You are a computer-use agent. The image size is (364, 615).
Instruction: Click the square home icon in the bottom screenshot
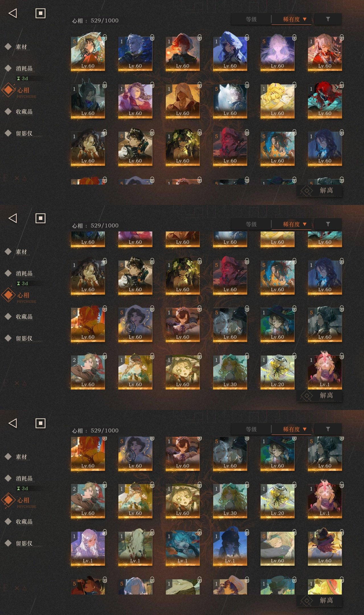click(x=40, y=423)
